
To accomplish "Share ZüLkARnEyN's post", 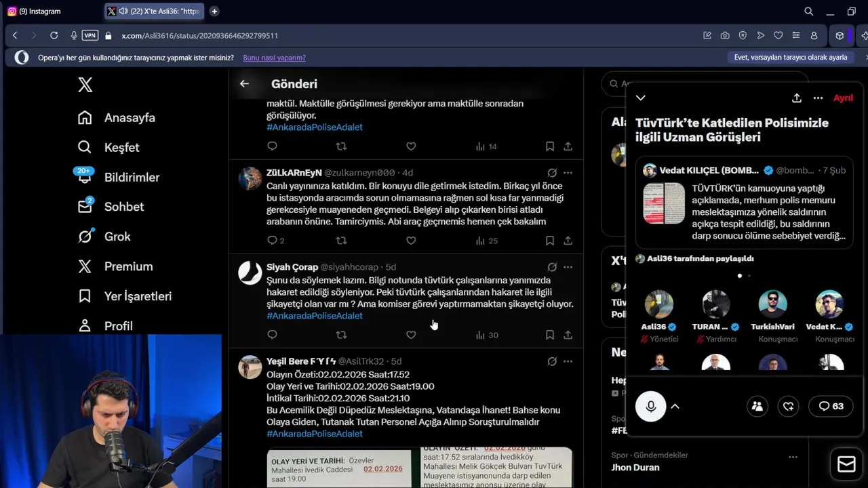I will [568, 241].
